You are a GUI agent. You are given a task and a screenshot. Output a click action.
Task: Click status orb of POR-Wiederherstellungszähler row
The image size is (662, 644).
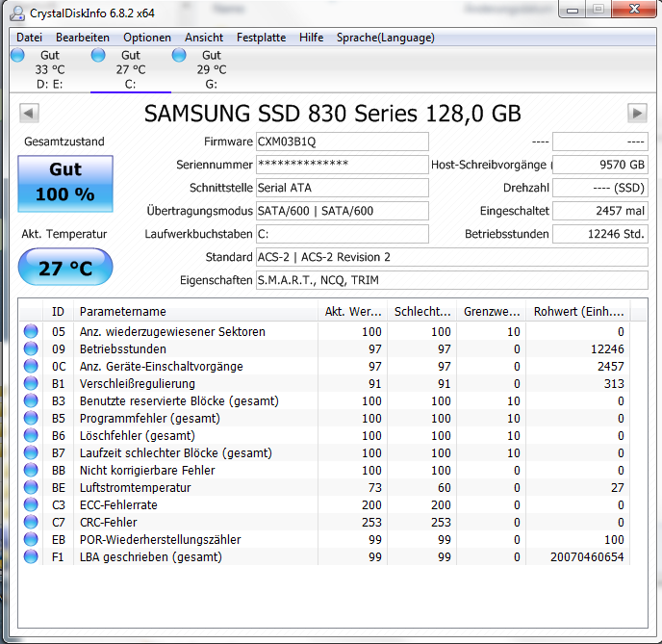coord(31,539)
